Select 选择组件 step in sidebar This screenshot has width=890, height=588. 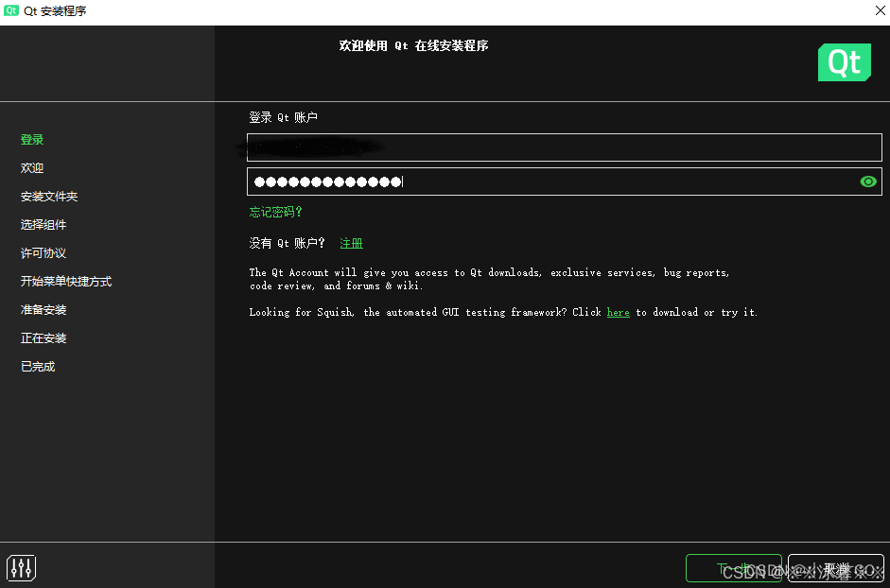pyautogui.click(x=44, y=225)
